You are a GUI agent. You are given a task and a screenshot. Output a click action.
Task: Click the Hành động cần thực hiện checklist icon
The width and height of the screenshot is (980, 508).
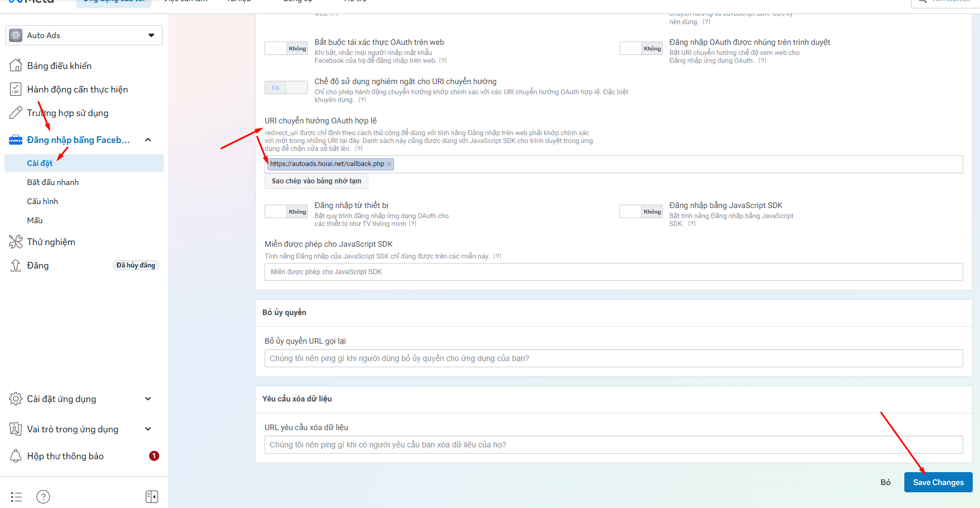click(16, 89)
